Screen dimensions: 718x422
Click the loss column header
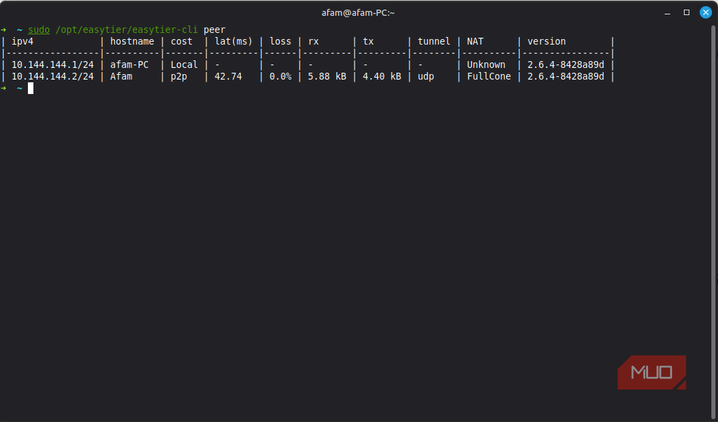click(x=280, y=42)
